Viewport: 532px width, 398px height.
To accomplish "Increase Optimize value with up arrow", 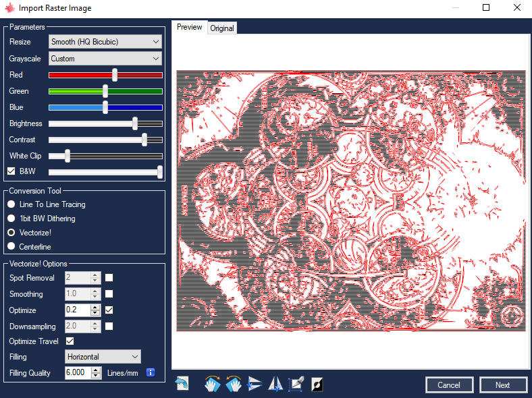I will [95, 307].
